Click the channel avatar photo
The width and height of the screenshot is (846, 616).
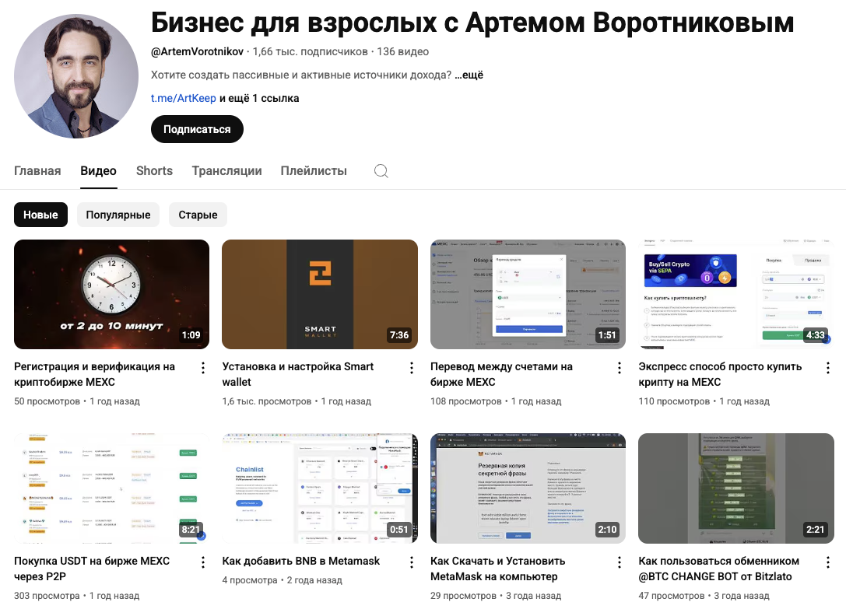(76, 76)
